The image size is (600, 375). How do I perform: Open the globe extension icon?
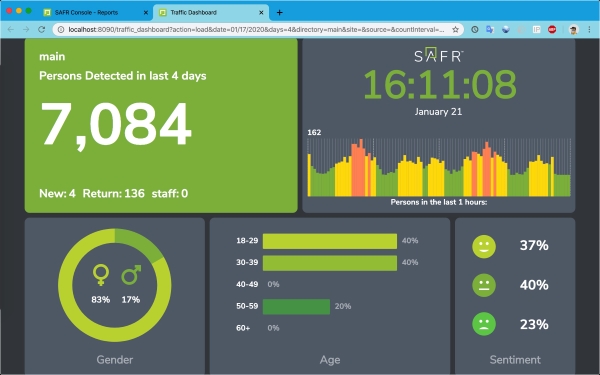coord(506,29)
